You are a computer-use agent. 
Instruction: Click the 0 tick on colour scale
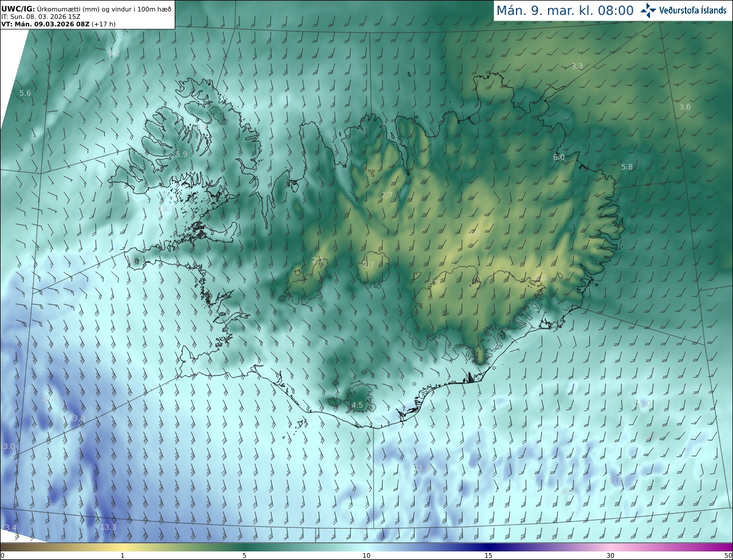coord(2,555)
